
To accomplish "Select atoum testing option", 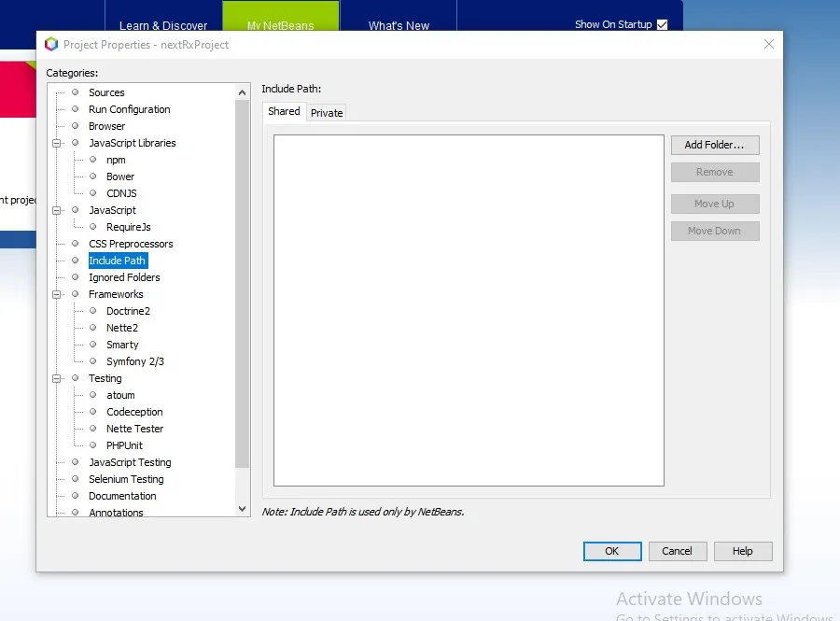I will [x=120, y=395].
